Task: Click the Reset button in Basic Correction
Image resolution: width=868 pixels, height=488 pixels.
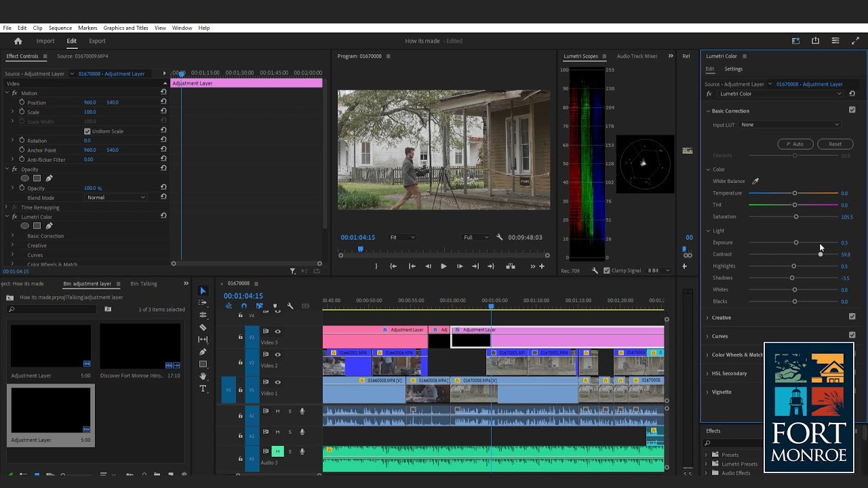Action: (835, 144)
